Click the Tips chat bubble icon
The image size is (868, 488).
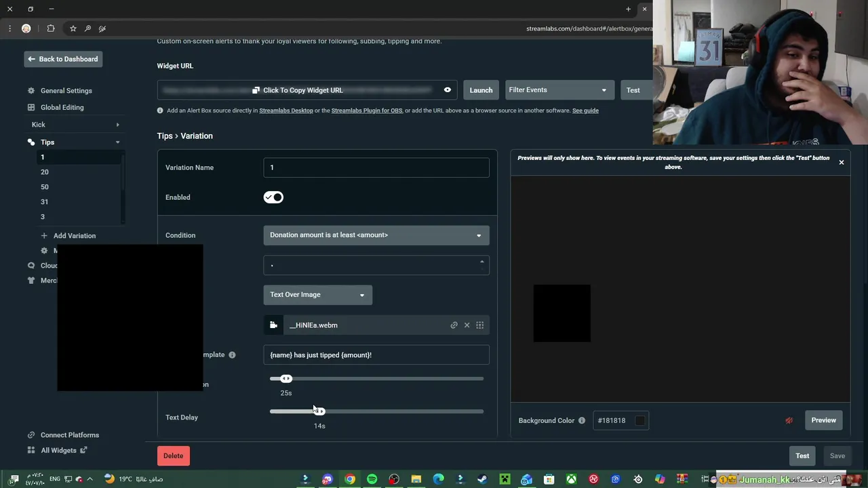pyautogui.click(x=31, y=142)
